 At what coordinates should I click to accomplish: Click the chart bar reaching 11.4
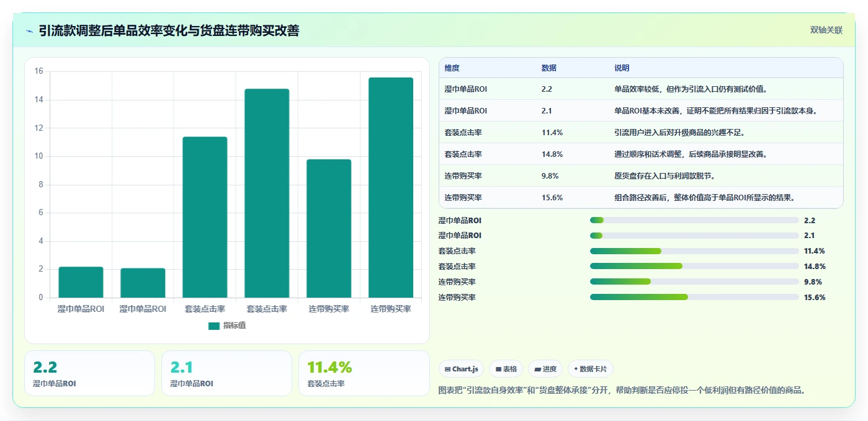click(x=205, y=218)
